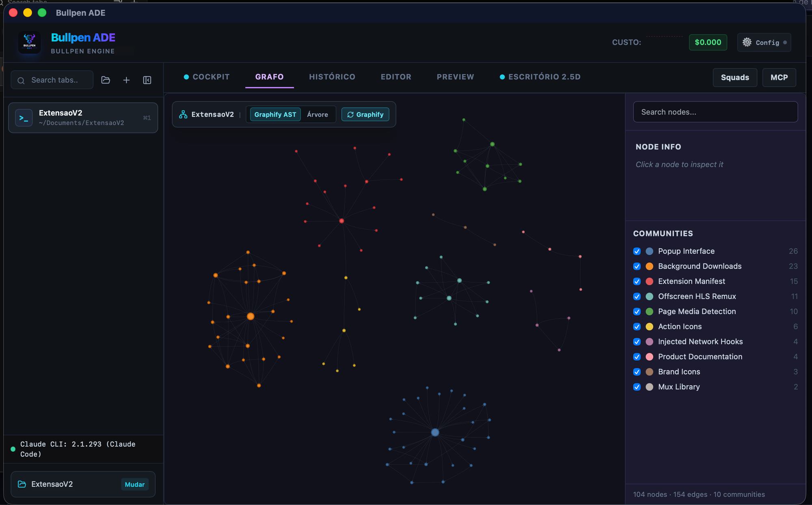
Task: Uncheck the Mux Library community
Action: tap(637, 387)
